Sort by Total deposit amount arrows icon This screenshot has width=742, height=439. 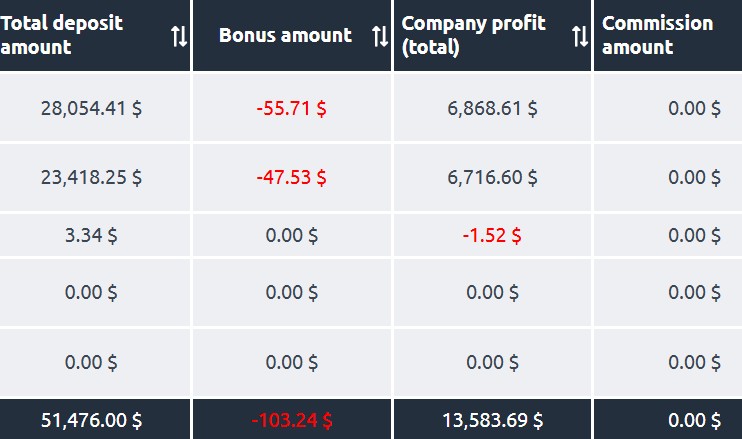click(179, 36)
